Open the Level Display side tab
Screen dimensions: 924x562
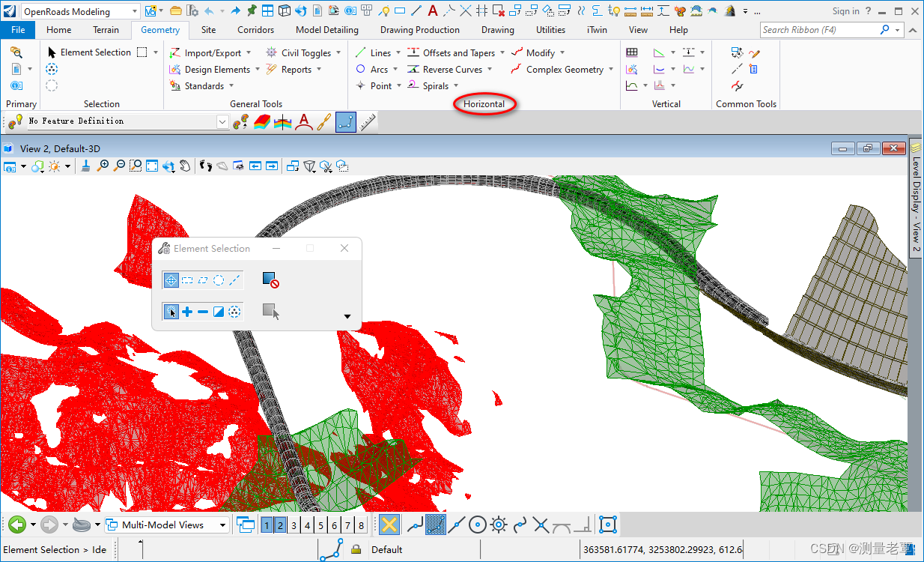(916, 199)
